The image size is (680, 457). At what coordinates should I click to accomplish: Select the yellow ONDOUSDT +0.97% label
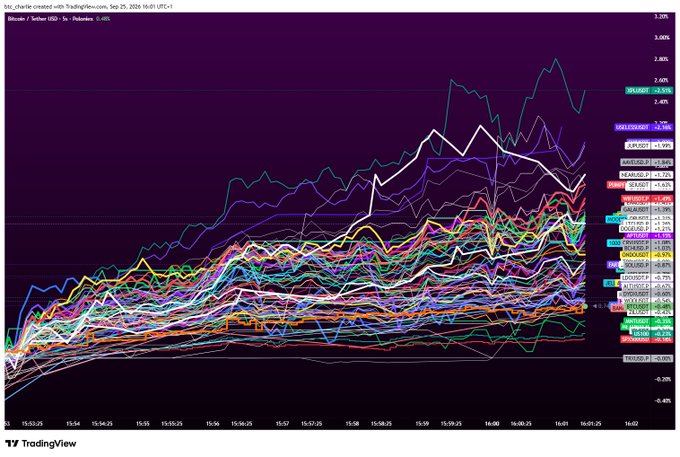point(647,255)
